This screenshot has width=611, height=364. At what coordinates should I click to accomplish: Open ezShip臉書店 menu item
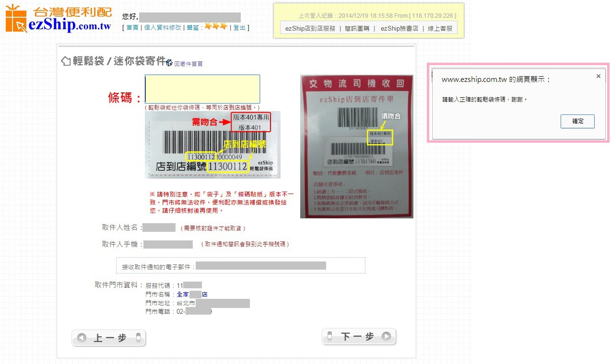pos(399,28)
